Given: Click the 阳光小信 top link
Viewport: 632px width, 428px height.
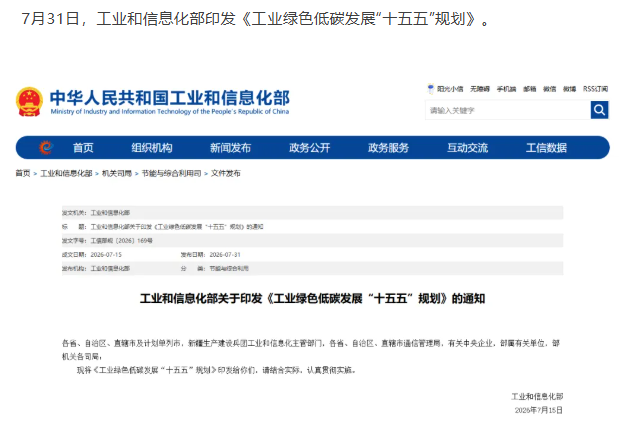Looking at the screenshot, I should (450, 89).
